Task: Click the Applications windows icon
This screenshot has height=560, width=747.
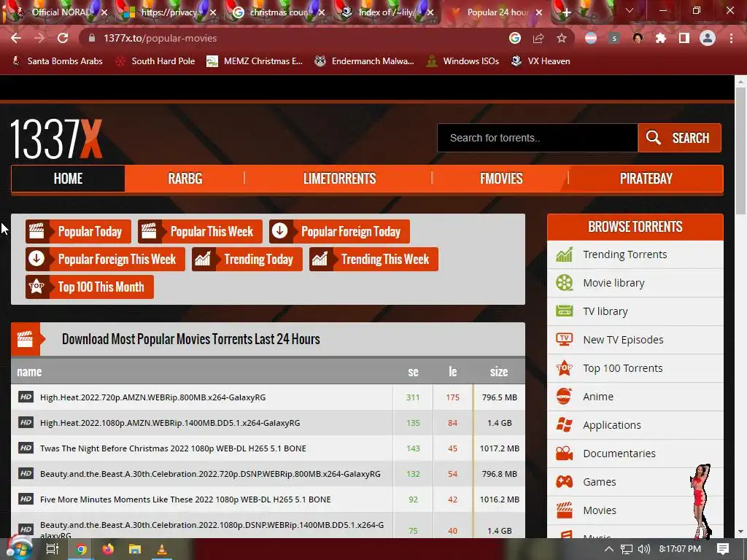Action: click(x=565, y=425)
